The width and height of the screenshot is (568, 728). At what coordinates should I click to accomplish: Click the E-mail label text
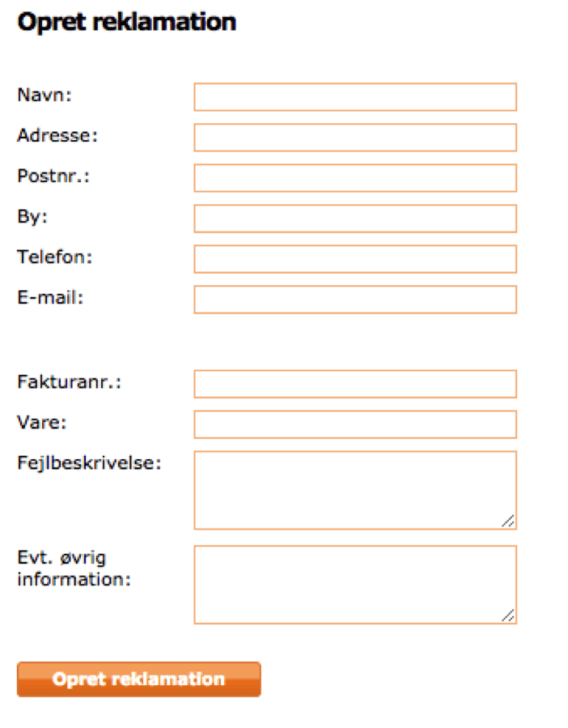point(50,297)
